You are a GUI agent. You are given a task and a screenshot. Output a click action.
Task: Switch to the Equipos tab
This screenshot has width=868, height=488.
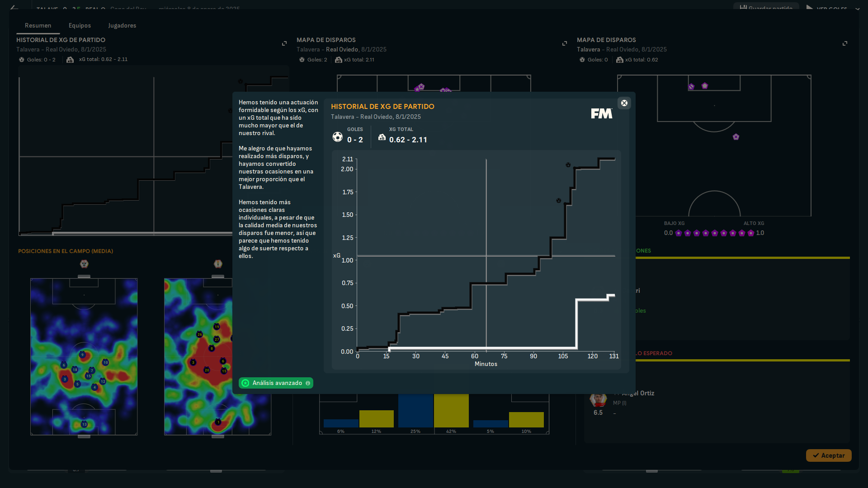[x=80, y=26]
